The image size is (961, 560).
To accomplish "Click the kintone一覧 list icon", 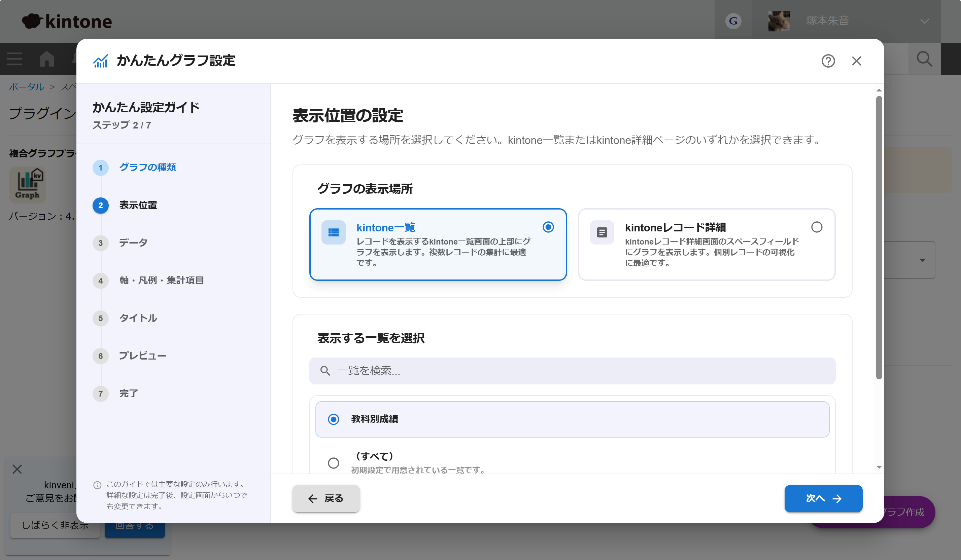I will pyautogui.click(x=333, y=232).
